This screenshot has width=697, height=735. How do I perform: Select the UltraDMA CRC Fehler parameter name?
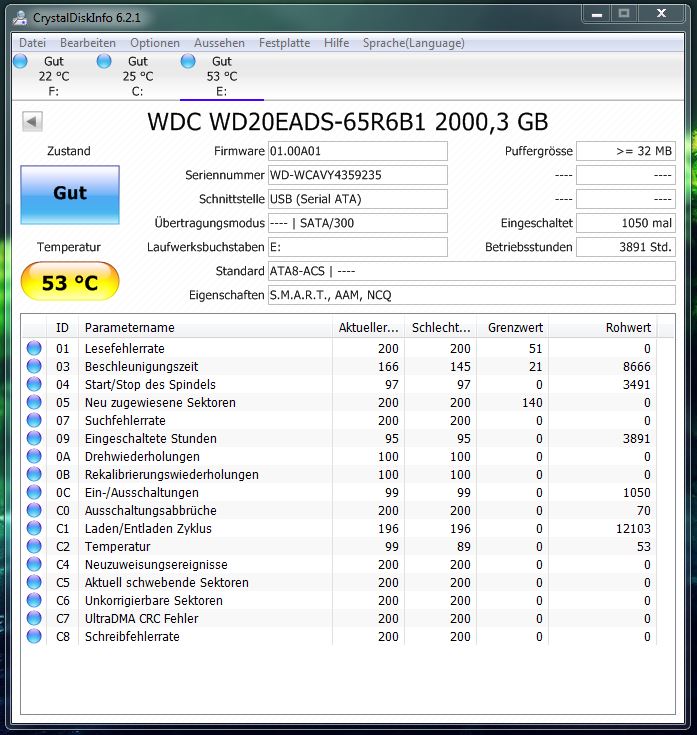click(142, 619)
